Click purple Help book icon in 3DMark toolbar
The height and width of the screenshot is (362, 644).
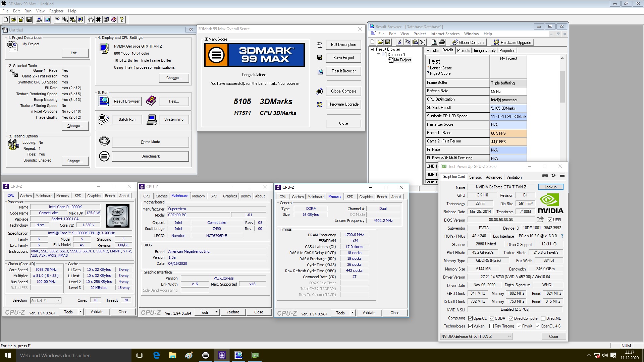point(114,20)
